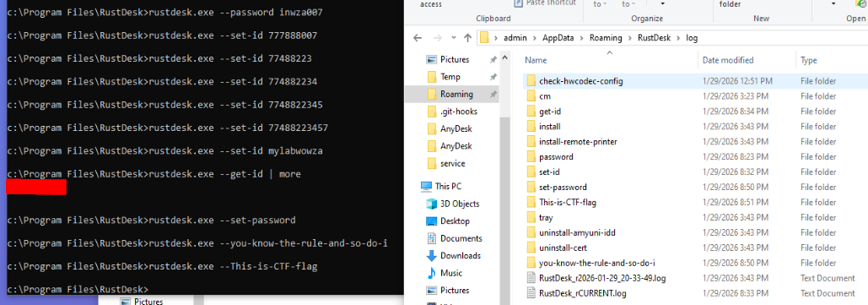Click the 1/29/2026 12:51 PM date cell
The width and height of the screenshot is (868, 305).
(x=737, y=81)
